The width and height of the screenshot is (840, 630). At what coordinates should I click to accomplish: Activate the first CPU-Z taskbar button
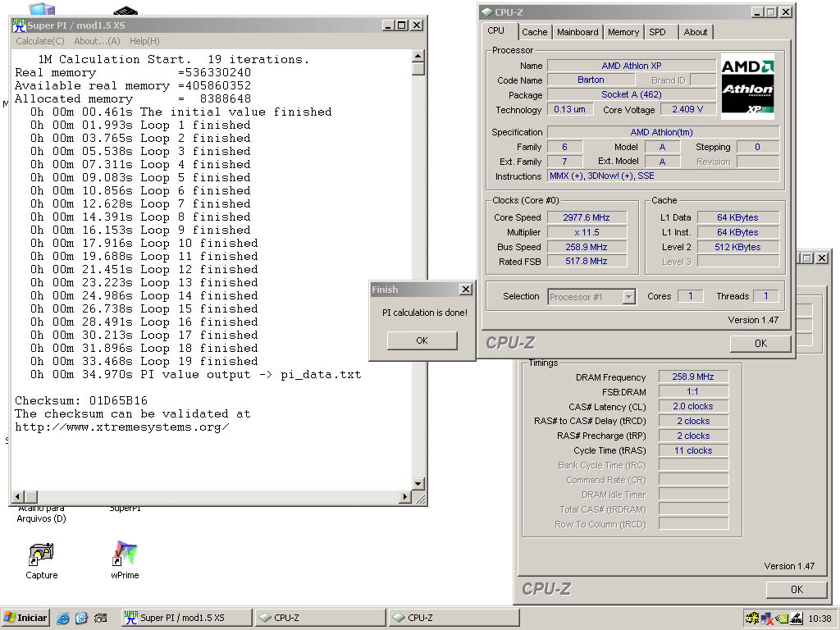coord(321,618)
